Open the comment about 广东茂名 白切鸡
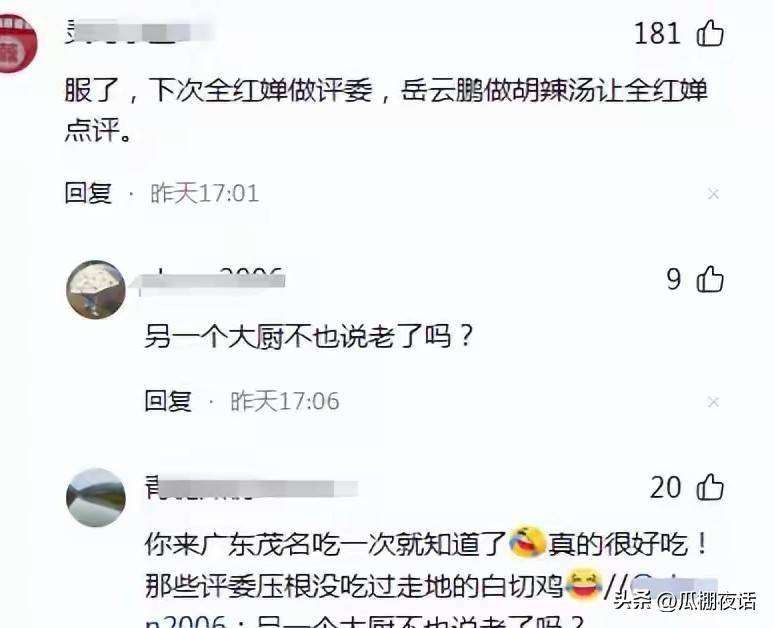The width and height of the screenshot is (774, 628). tap(427, 566)
